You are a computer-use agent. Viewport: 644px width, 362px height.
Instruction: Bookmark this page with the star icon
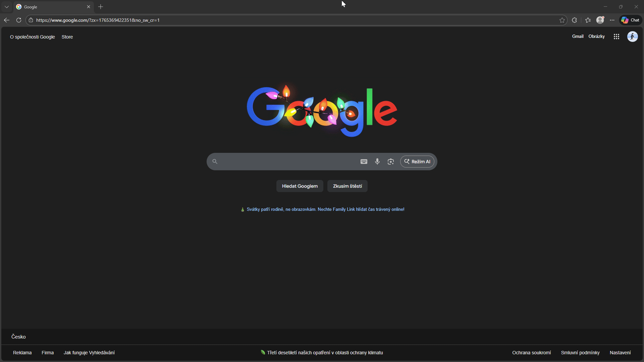[562, 20]
